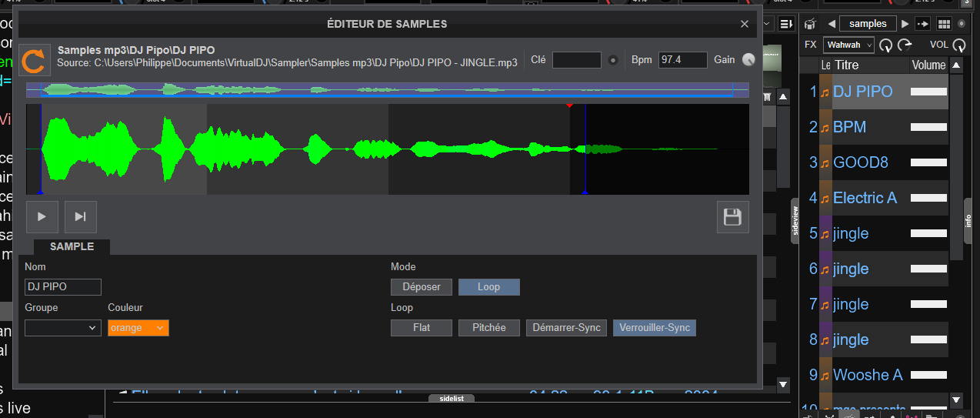Click the Le column header
The image size is (980, 418).
(x=826, y=65)
